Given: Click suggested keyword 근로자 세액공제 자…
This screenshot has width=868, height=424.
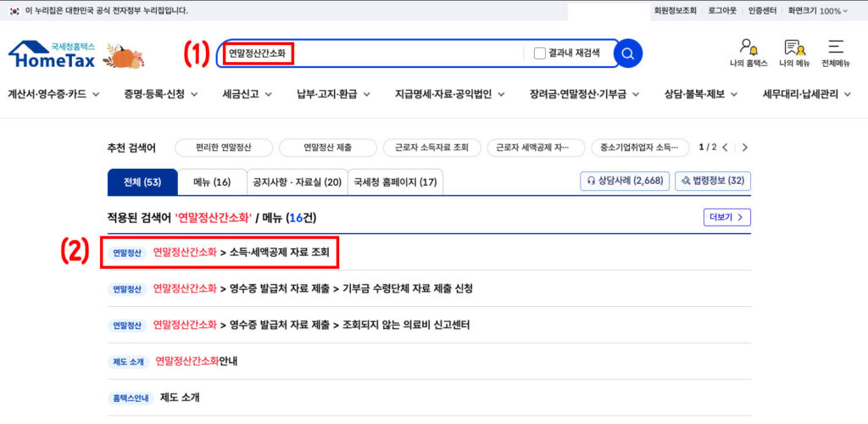Looking at the screenshot, I should pyautogui.click(x=536, y=148).
